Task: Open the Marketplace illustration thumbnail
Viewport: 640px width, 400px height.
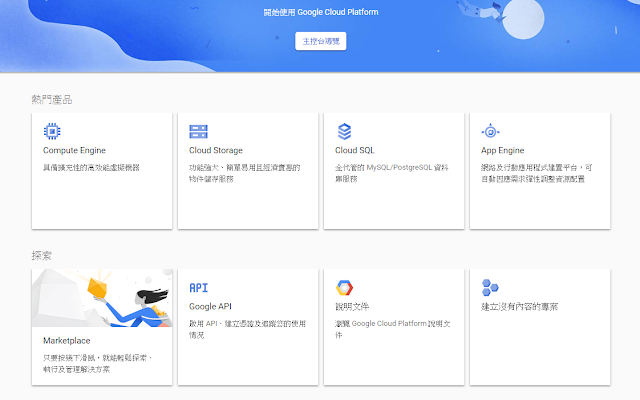Action: click(x=102, y=298)
